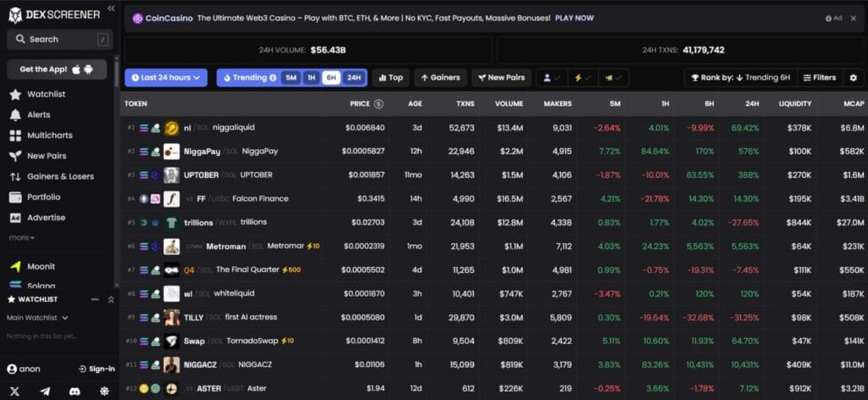This screenshot has width=868, height=400.
Task: Click the X (Twitter) icon
Action: [x=15, y=391]
